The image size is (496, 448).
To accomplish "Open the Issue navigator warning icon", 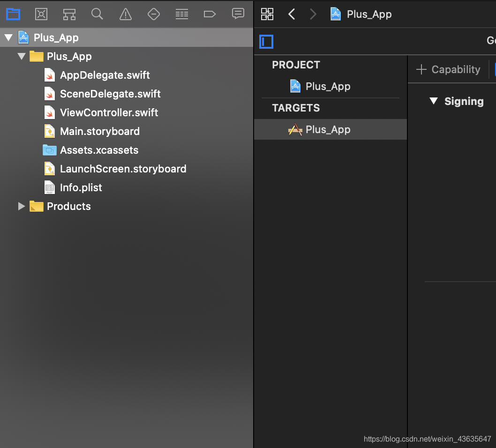I will 126,14.
